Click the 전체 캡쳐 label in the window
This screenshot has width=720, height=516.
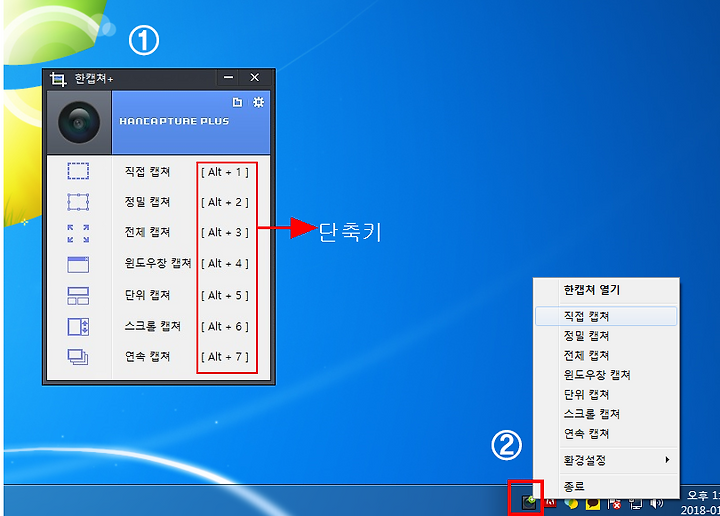pyautogui.click(x=147, y=232)
